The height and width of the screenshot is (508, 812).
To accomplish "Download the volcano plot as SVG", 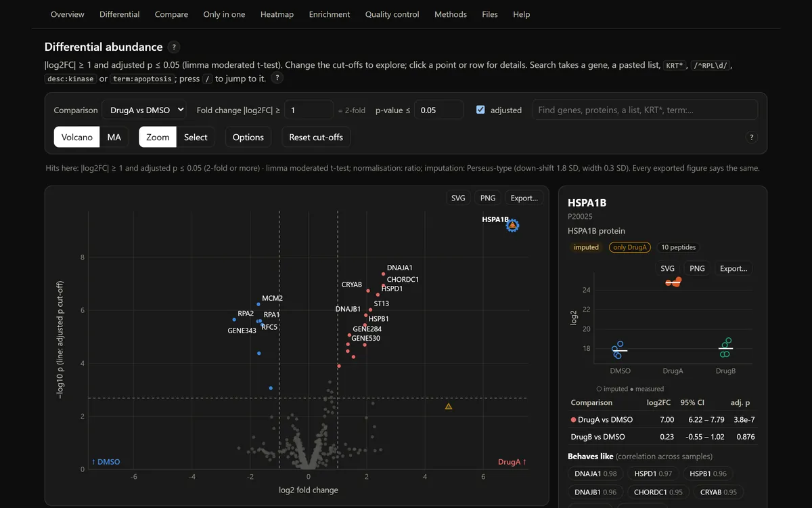I will tap(458, 198).
